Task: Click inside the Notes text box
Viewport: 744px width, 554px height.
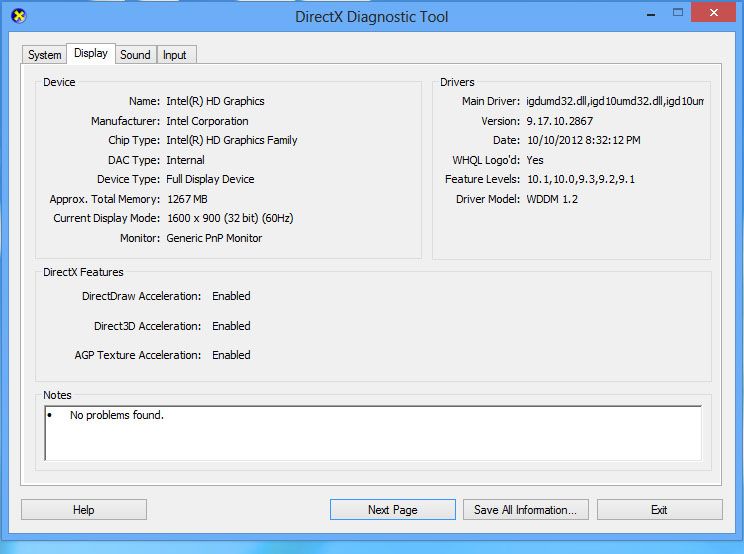Action: coord(373,433)
